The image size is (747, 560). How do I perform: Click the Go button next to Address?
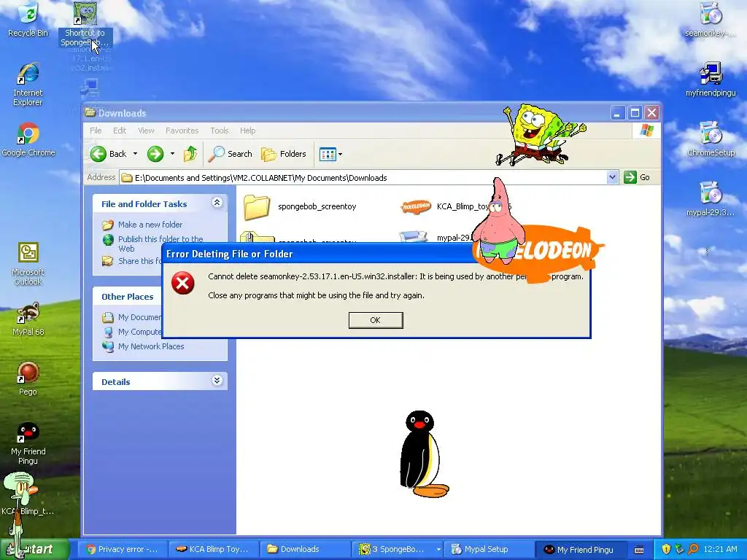(x=637, y=177)
